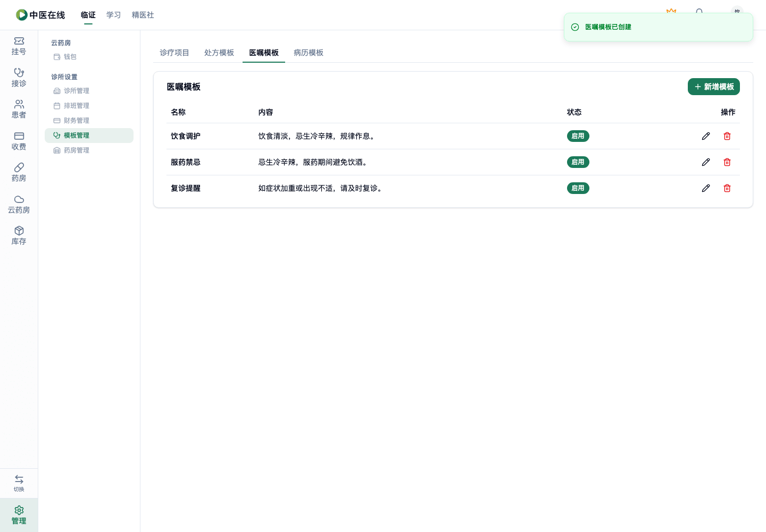Open 诊所管理 in the side menu

pyautogui.click(x=89, y=91)
